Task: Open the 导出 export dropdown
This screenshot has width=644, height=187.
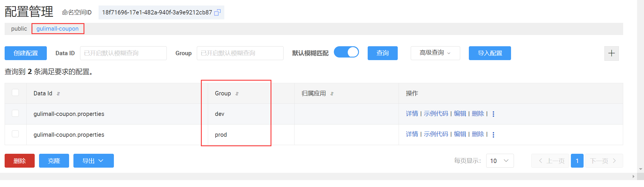Action: (x=93, y=161)
